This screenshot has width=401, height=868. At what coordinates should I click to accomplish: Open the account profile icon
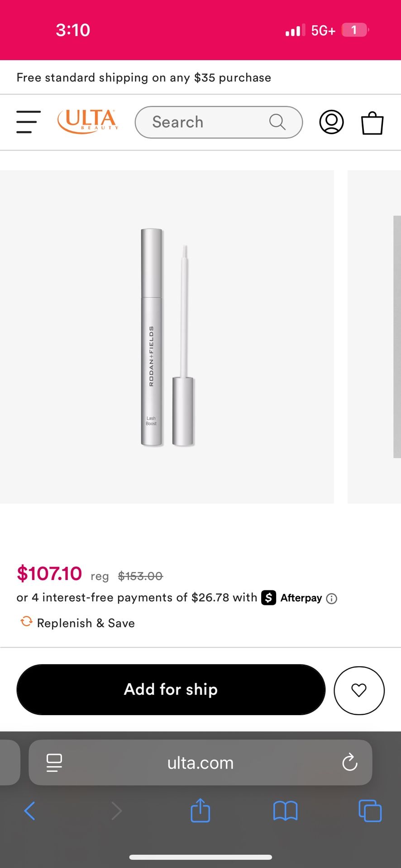pyautogui.click(x=331, y=122)
